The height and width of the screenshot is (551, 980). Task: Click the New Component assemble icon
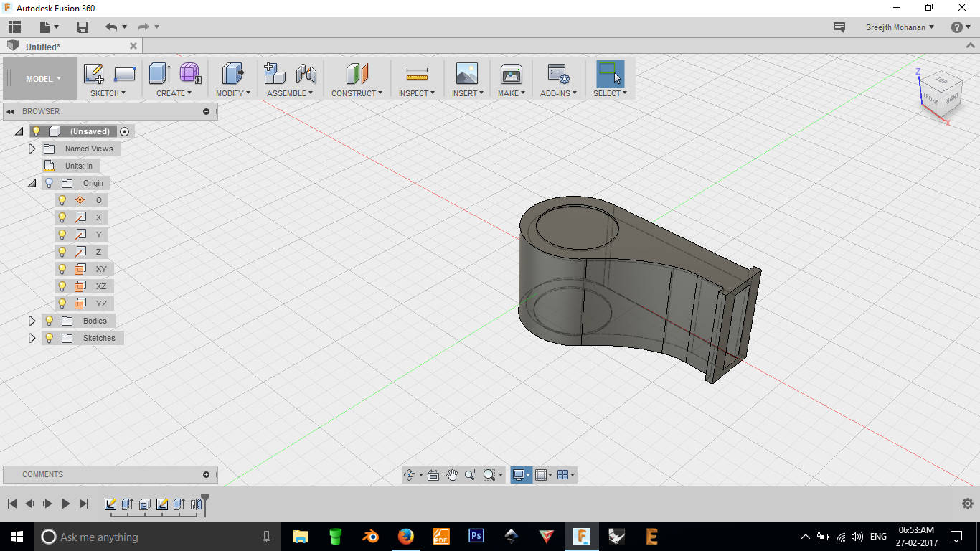pyautogui.click(x=275, y=73)
